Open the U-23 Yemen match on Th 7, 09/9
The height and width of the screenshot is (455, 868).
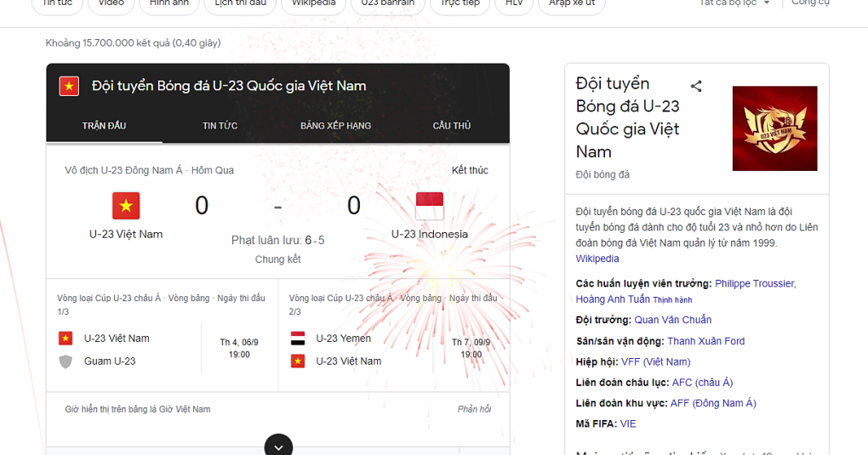pyautogui.click(x=394, y=335)
